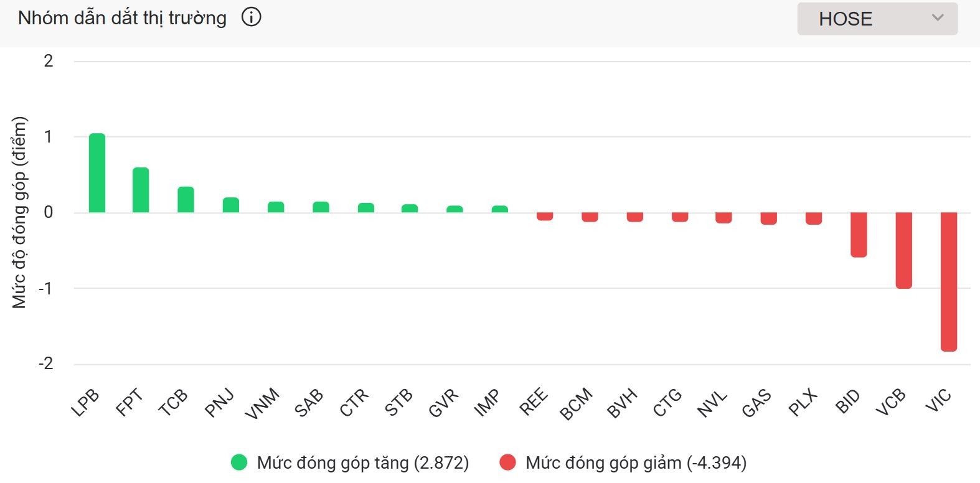Click the VIC red bar
The image size is (980, 483).
949,281
